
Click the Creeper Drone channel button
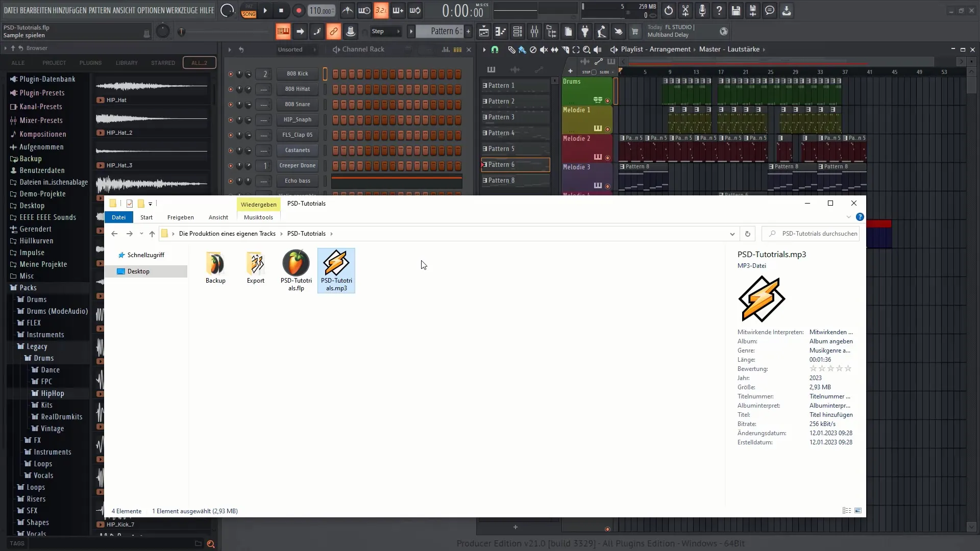coord(297,166)
